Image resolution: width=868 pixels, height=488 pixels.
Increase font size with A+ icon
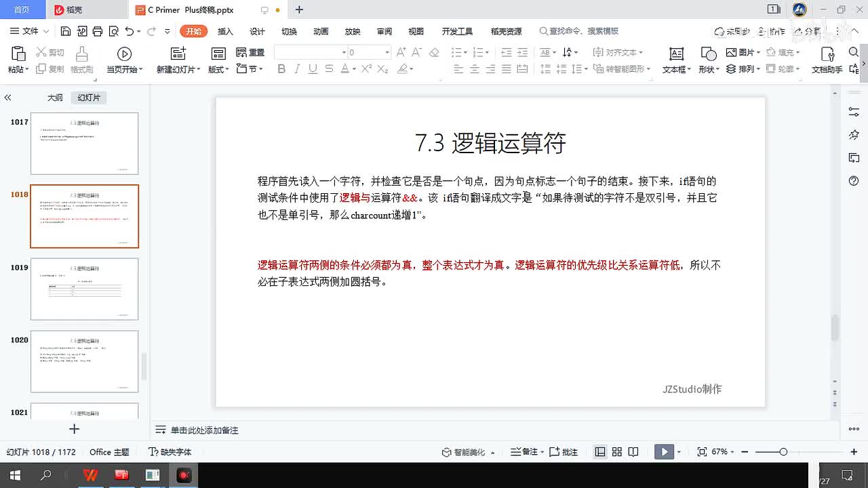tap(401, 52)
